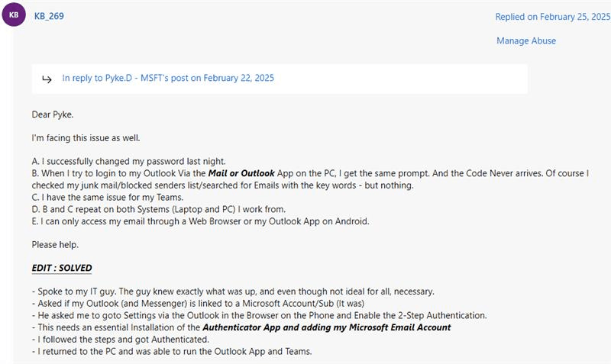
Task: Click the Please help text
Action: [55, 245]
